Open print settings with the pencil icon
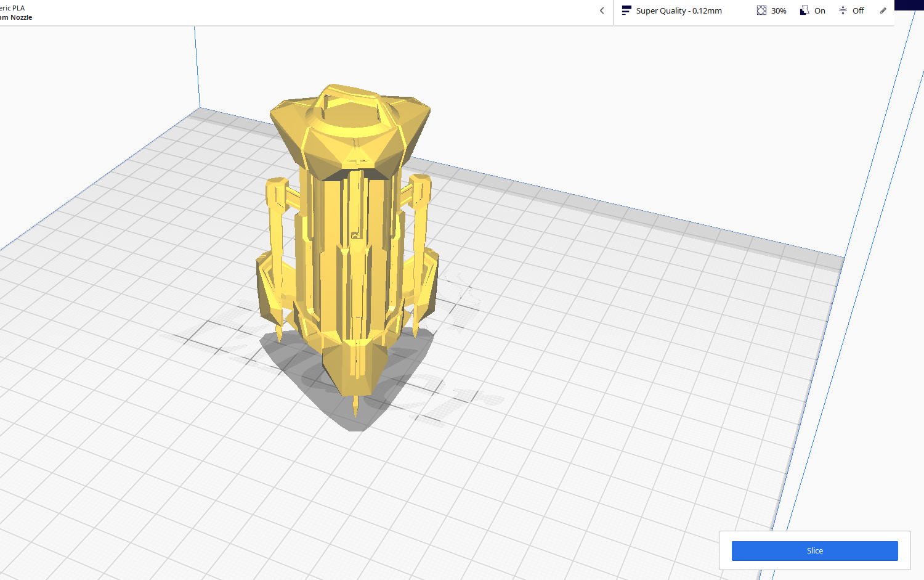Screen dimensions: 924x580 883,10
